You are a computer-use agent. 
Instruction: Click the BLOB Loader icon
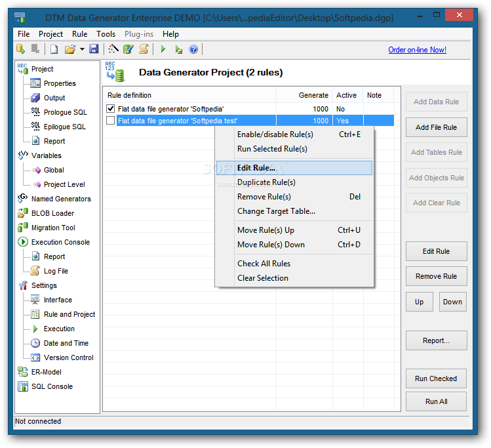click(23, 213)
